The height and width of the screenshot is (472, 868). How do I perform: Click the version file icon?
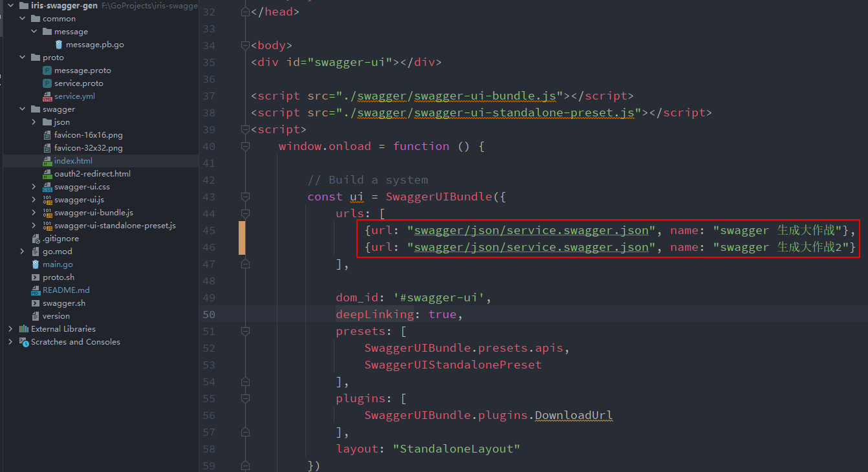click(x=36, y=316)
